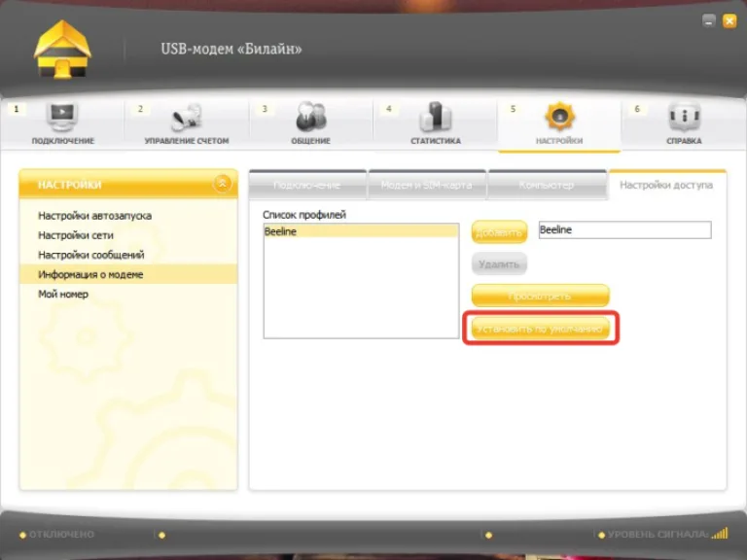Open Настройки сообщений in the sidebar
The height and width of the screenshot is (560, 747).
pyautogui.click(x=91, y=255)
